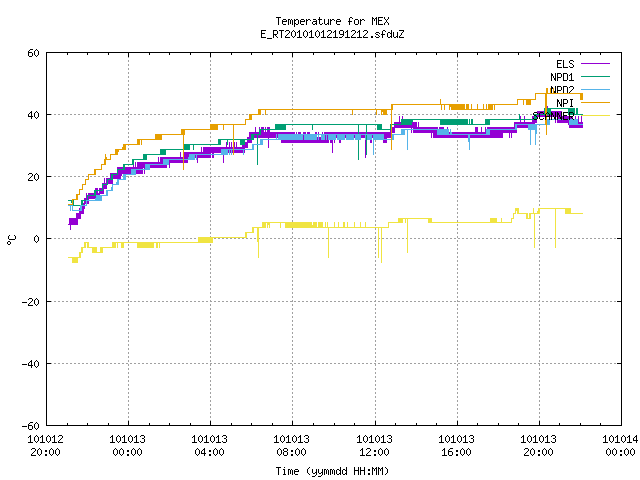Click the y-axis tick label 60
This screenshot has height=480, width=640.
33,53
